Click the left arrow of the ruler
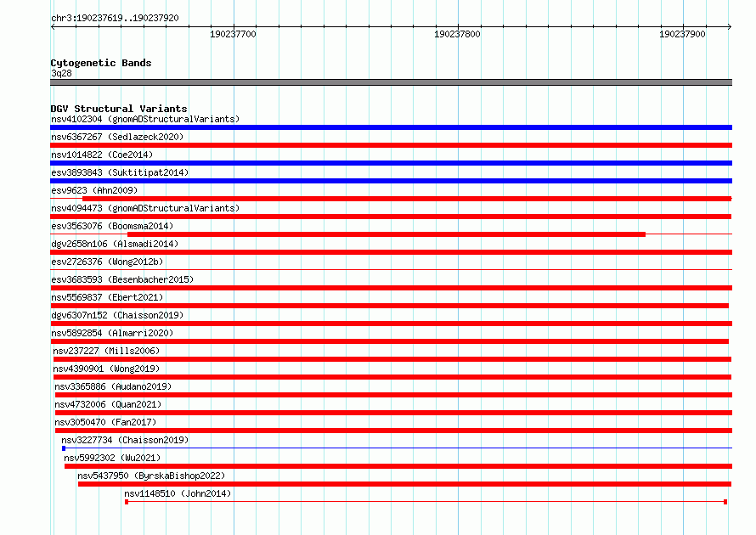 [x=53, y=26]
